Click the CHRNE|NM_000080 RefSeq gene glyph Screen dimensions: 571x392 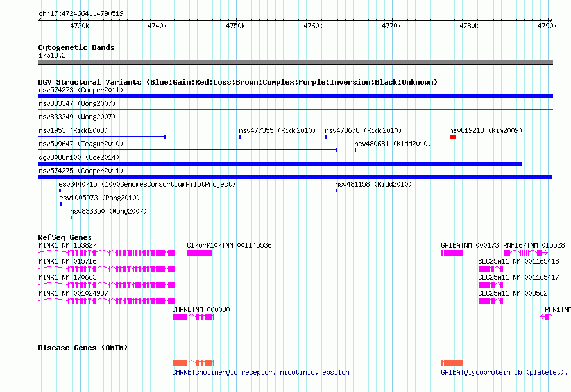(193, 317)
